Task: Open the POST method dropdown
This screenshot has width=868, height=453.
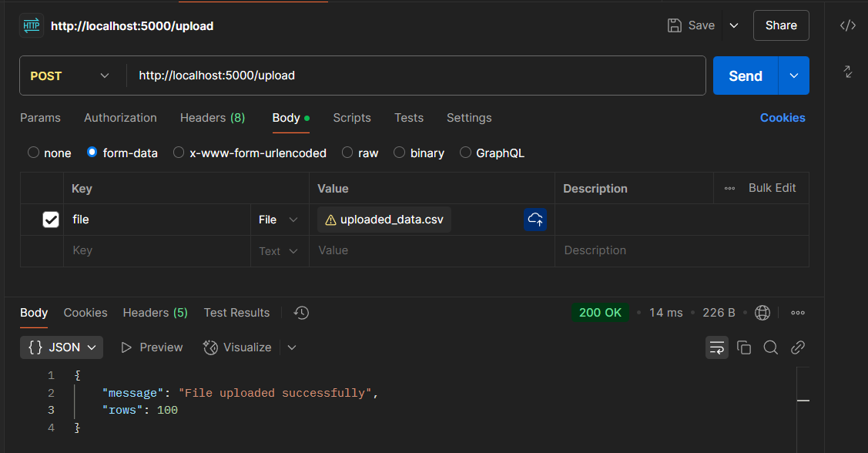Action: point(70,75)
